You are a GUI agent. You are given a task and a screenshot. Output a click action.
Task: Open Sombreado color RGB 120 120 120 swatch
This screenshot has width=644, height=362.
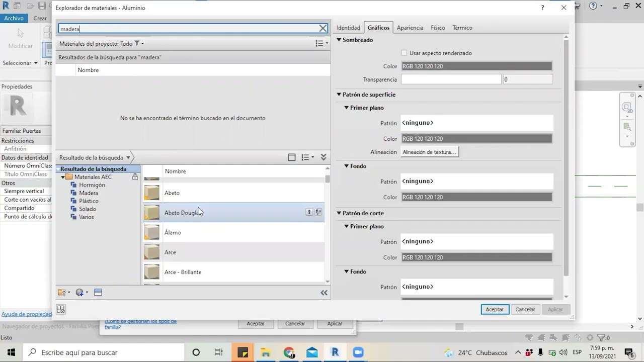pyautogui.click(x=476, y=66)
